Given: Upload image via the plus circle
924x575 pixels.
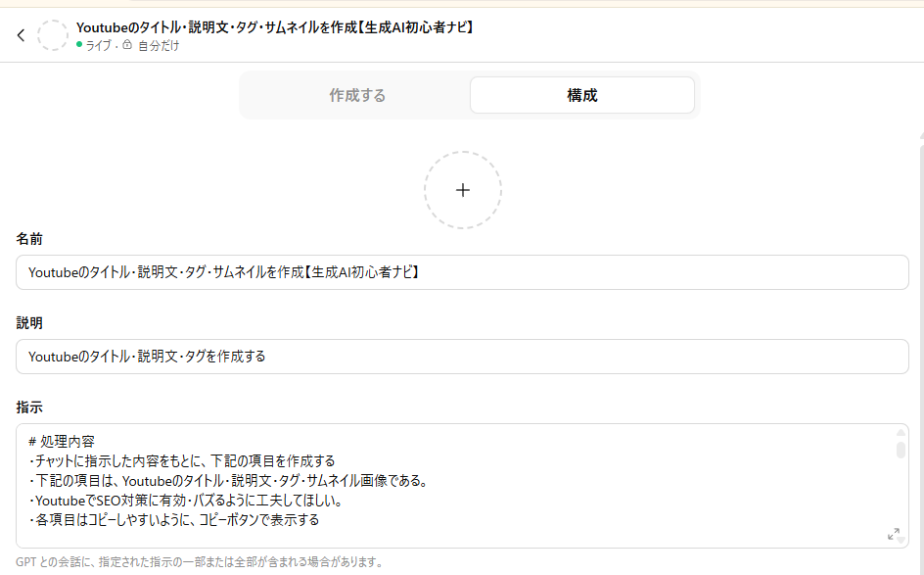Looking at the screenshot, I should click(463, 190).
